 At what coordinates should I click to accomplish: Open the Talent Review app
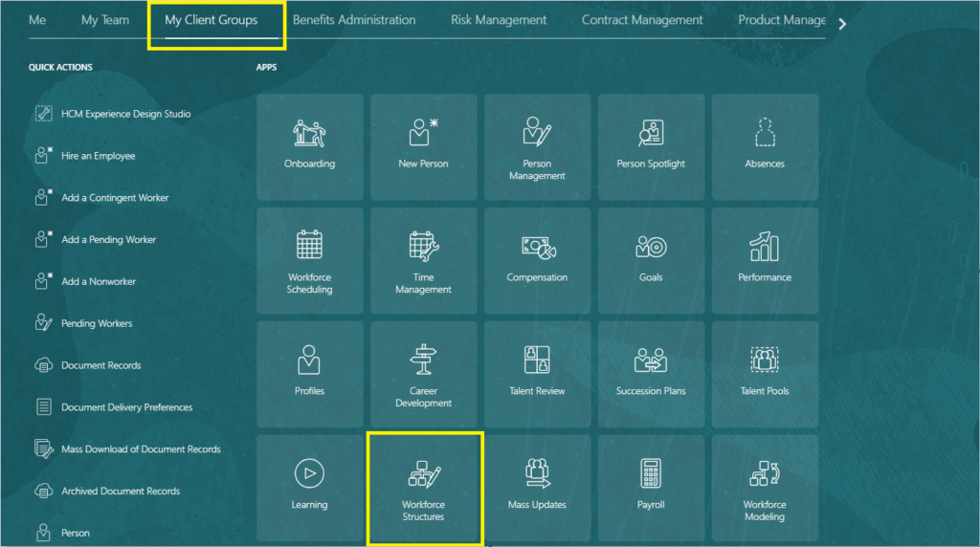(537, 374)
